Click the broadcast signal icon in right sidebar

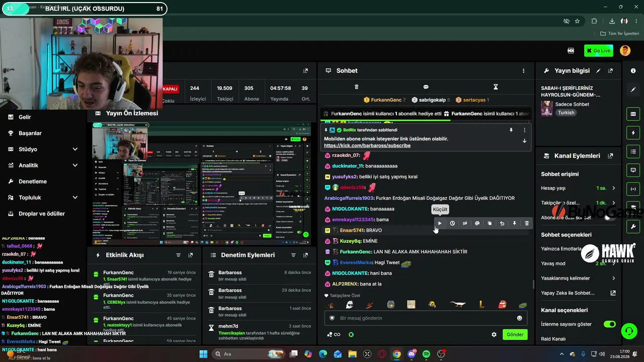pos(633,189)
